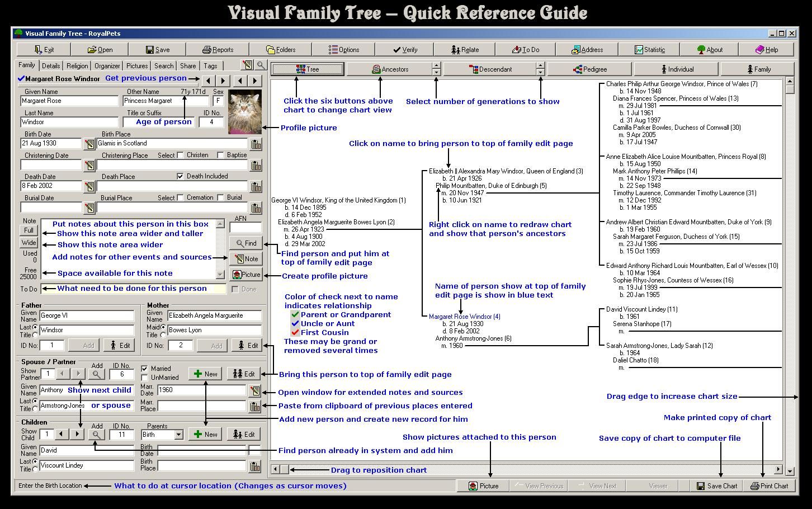Open the Reports toolbar icon
The height and width of the screenshot is (509, 812).
pos(218,49)
